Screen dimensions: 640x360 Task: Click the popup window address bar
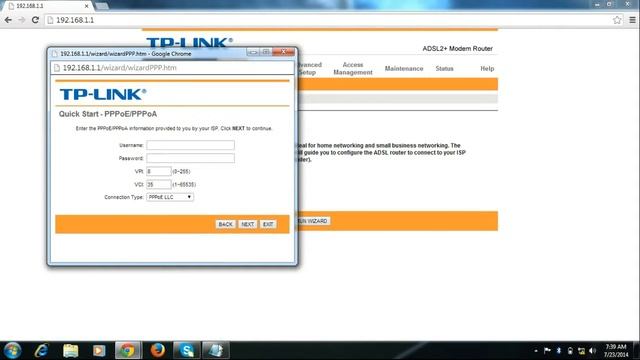172,68
